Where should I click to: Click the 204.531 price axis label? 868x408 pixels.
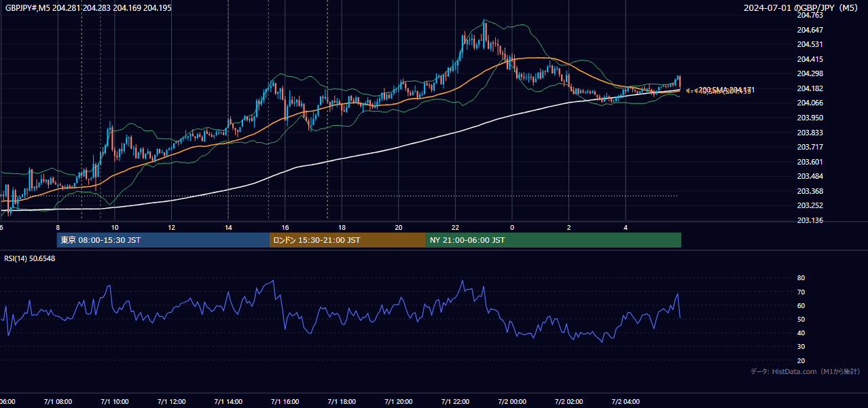(x=810, y=44)
